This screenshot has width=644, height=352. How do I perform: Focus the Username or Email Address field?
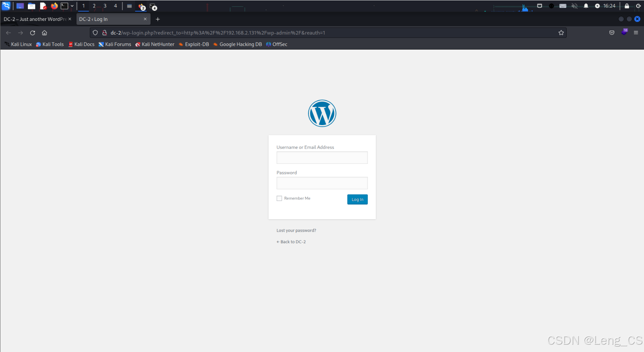coord(322,158)
